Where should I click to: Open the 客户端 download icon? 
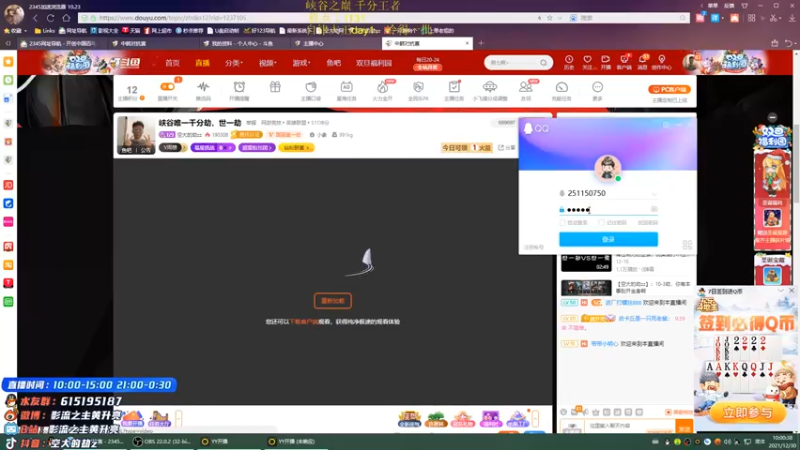tap(624, 62)
